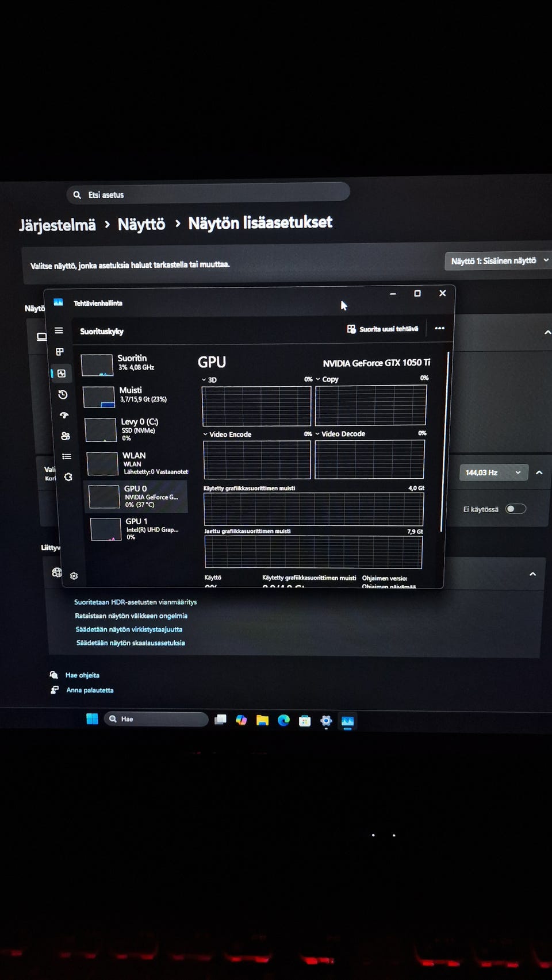Image resolution: width=552 pixels, height=980 pixels.
Task: Open the Copy engine graph dropdown
Action: (318, 379)
